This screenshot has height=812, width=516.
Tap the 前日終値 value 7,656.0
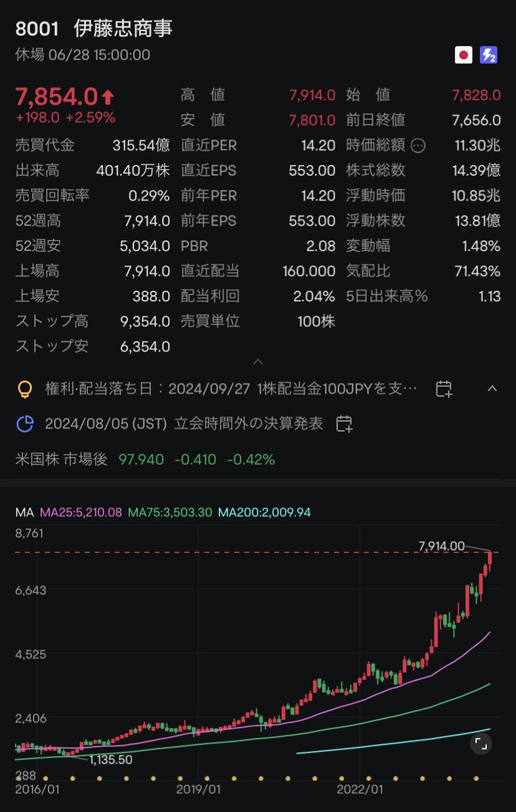pyautogui.click(x=477, y=120)
